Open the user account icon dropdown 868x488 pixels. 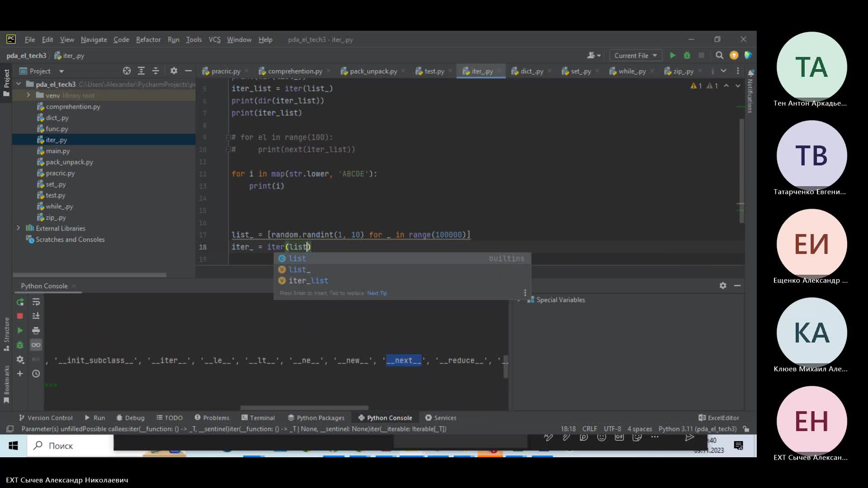point(594,55)
